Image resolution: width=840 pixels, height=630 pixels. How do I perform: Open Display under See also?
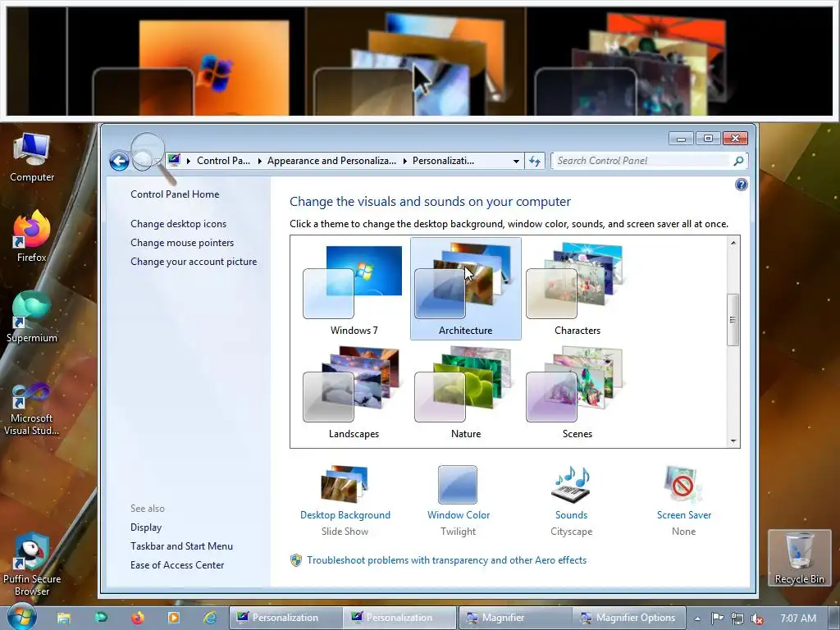(146, 527)
